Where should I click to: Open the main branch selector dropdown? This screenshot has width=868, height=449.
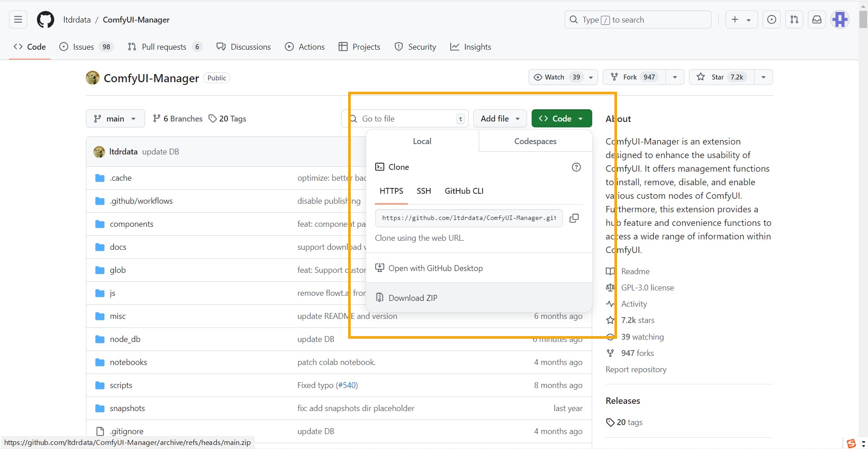[115, 119]
